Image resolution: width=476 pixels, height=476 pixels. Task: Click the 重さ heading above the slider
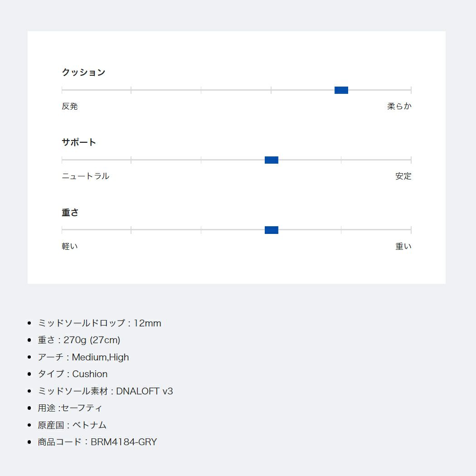[x=70, y=213]
